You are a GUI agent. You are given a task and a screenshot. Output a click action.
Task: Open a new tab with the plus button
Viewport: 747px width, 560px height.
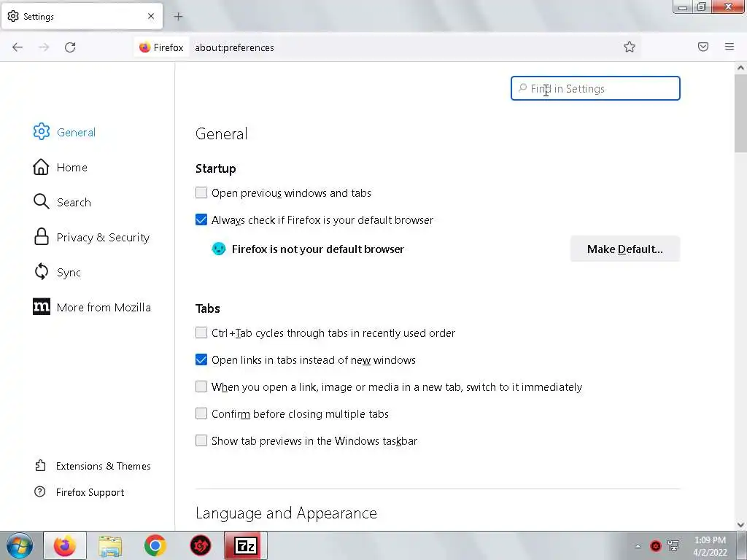[x=178, y=17]
